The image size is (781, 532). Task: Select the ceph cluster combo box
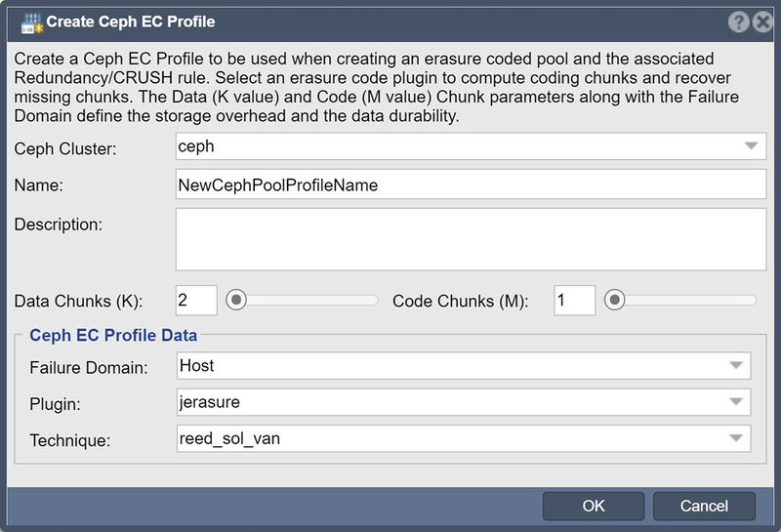471,146
